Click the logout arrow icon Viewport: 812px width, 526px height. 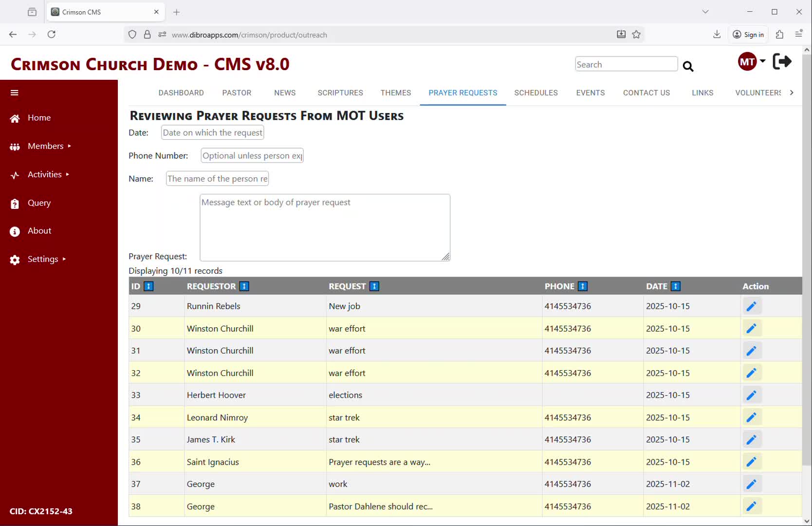tap(782, 62)
